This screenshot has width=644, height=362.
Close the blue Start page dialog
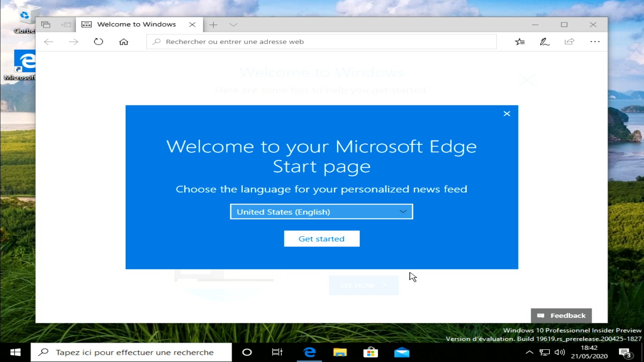point(506,114)
